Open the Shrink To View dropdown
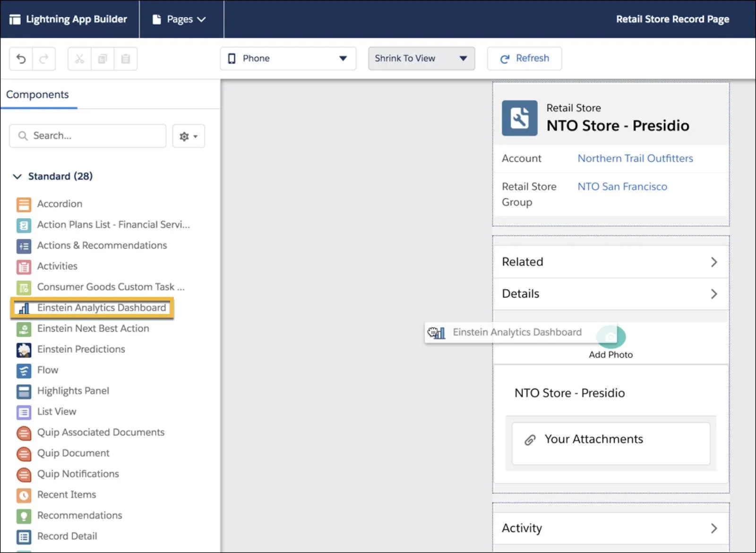756x553 pixels. click(x=421, y=59)
